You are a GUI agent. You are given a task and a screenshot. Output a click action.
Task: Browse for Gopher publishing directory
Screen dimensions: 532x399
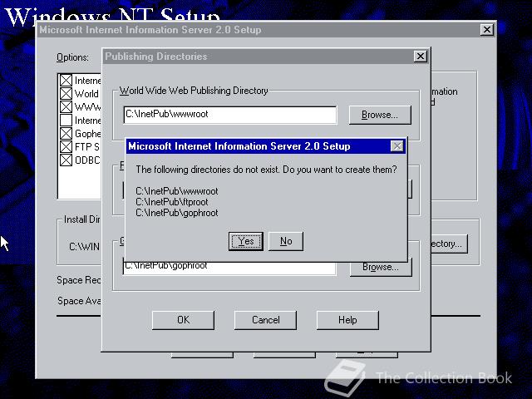[381, 267]
